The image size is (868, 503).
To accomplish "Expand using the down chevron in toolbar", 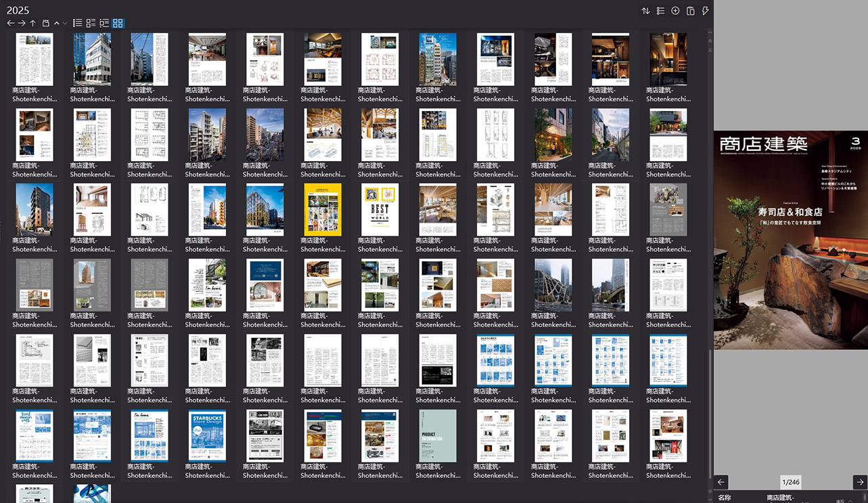I will click(x=65, y=23).
